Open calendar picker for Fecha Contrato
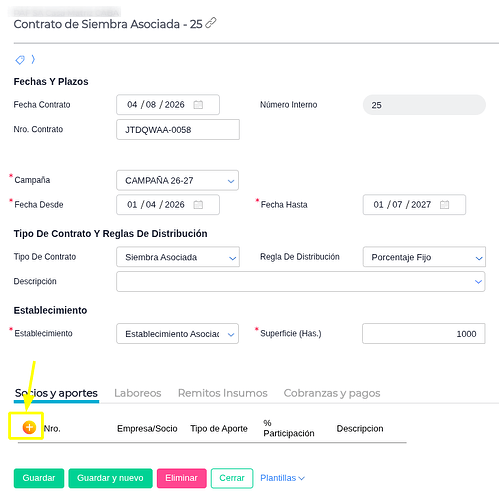This screenshot has width=499, height=500. click(x=198, y=105)
